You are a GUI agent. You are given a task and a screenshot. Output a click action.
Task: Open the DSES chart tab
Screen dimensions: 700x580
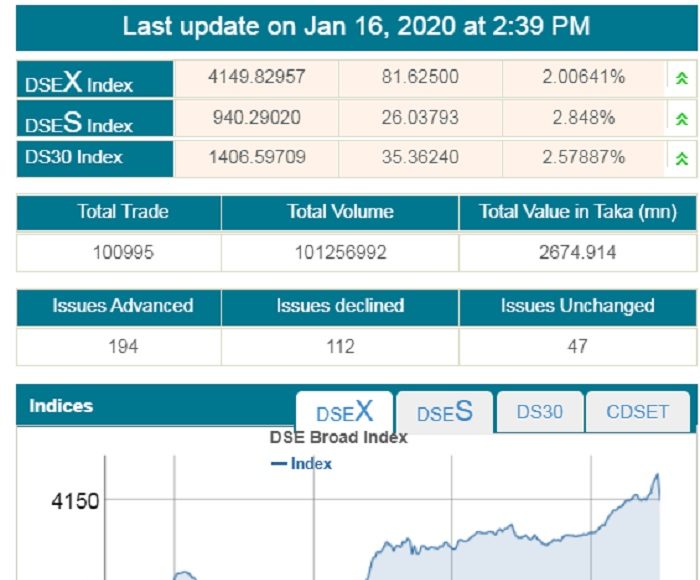(x=445, y=412)
